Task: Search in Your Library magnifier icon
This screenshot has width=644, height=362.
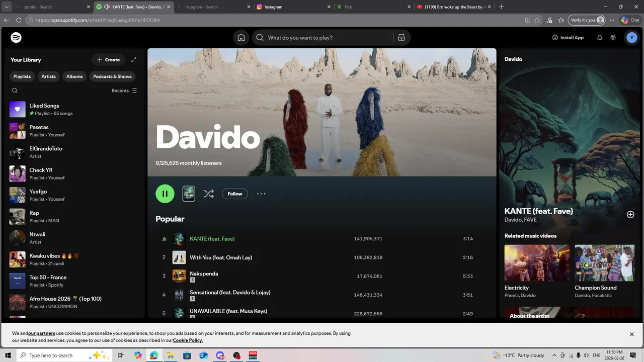Action: (15, 90)
